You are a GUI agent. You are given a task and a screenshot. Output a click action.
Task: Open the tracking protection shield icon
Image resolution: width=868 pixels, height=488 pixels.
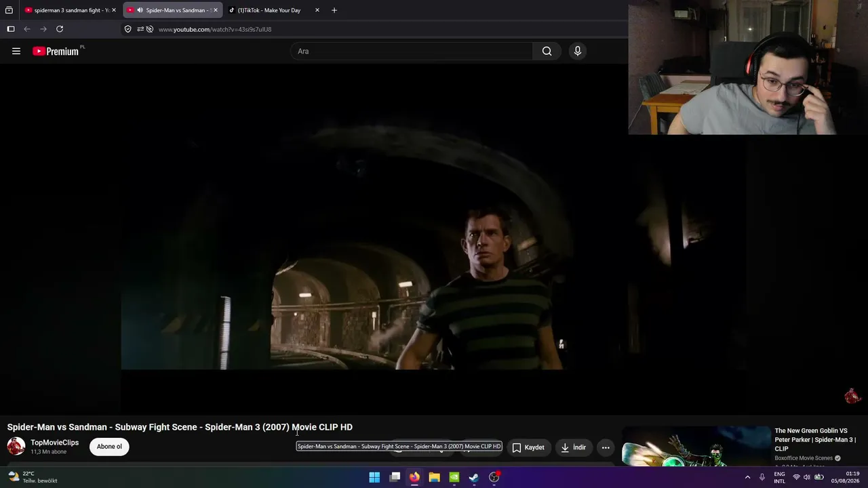[x=127, y=29]
